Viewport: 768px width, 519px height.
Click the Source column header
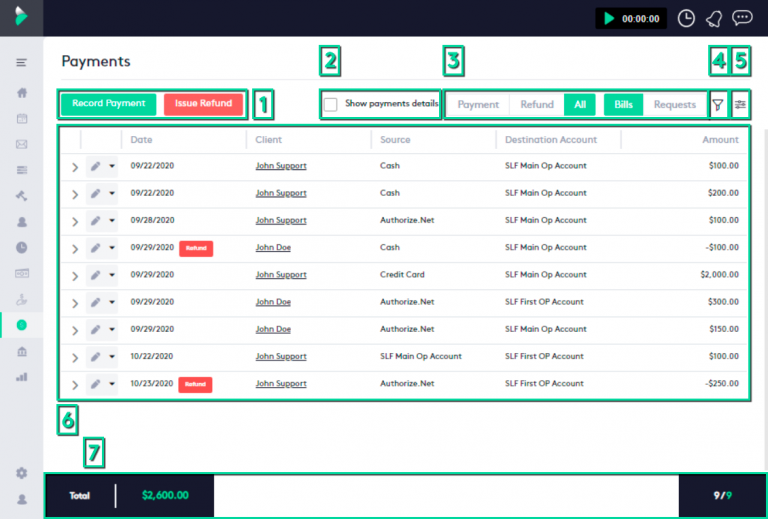[x=395, y=140]
